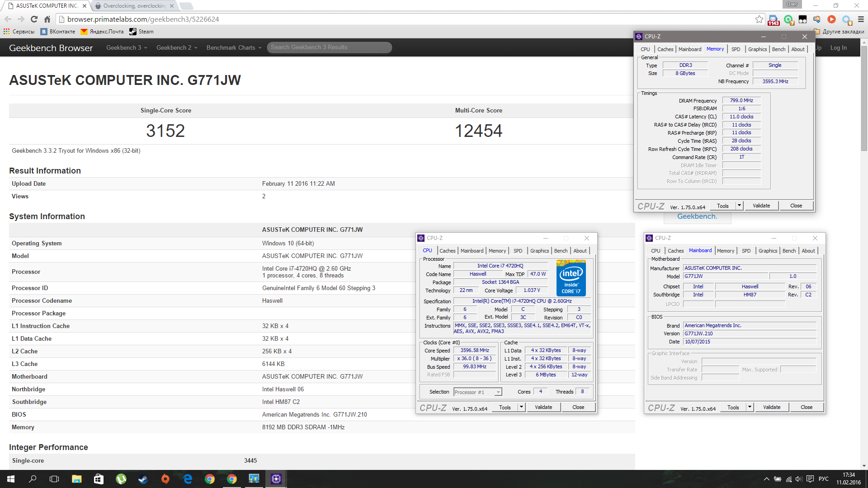Open the green spiral extension with badge 7

click(789, 19)
